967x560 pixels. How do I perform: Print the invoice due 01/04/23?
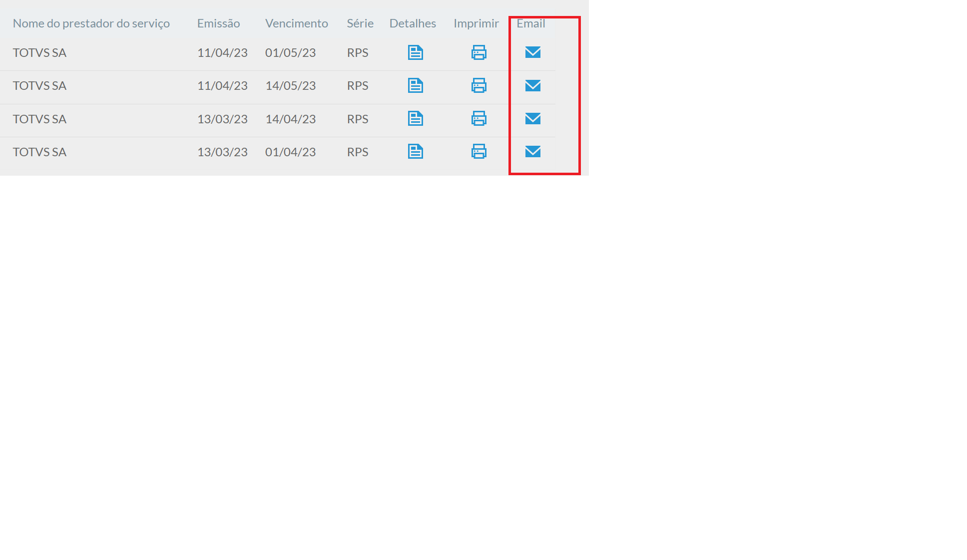point(479,151)
